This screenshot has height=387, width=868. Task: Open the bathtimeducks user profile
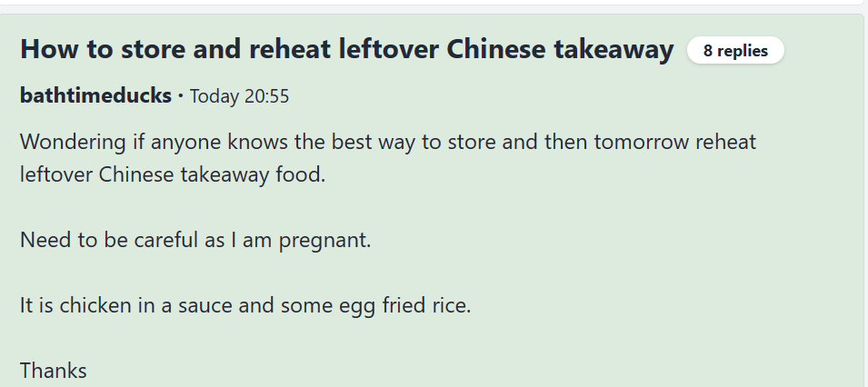click(x=95, y=95)
